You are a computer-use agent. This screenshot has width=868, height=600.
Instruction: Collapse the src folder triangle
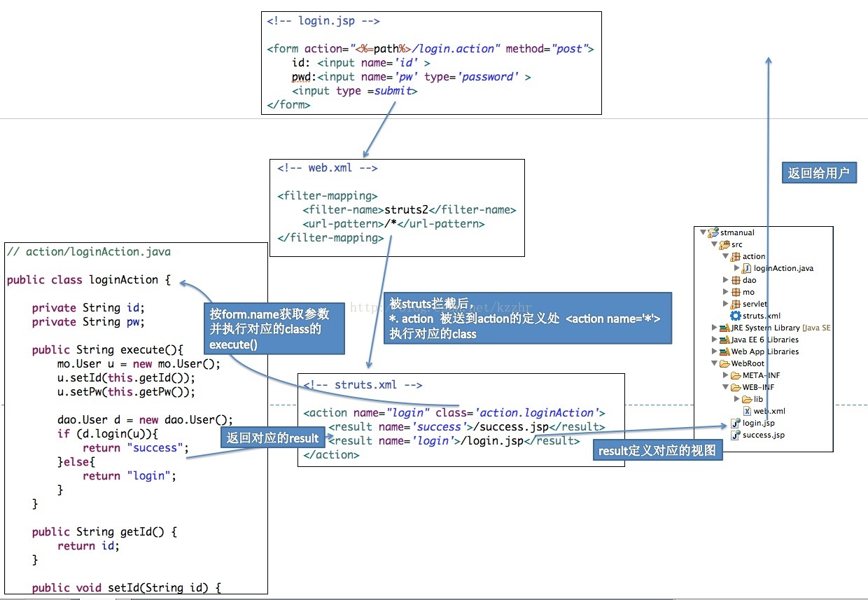(714, 244)
